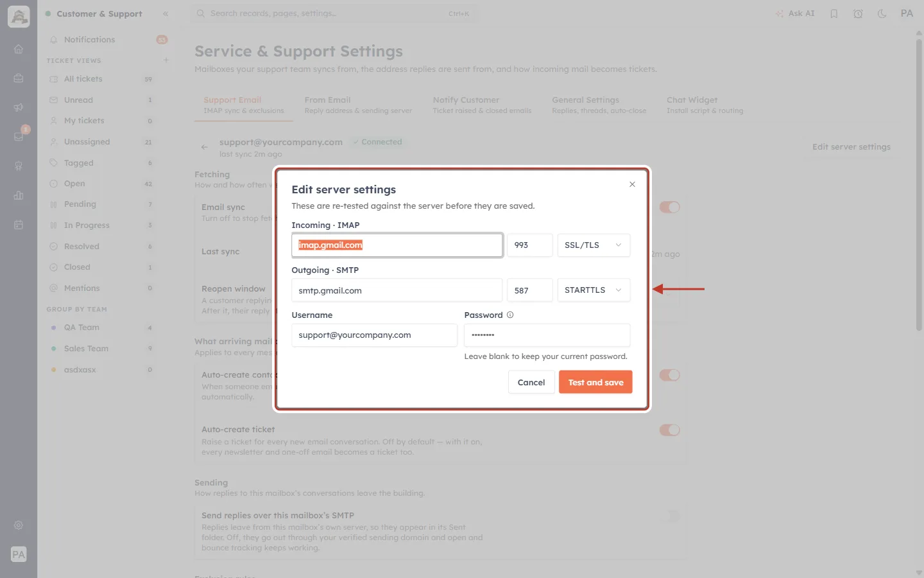Switch to dark mode with the moon icon

point(882,13)
